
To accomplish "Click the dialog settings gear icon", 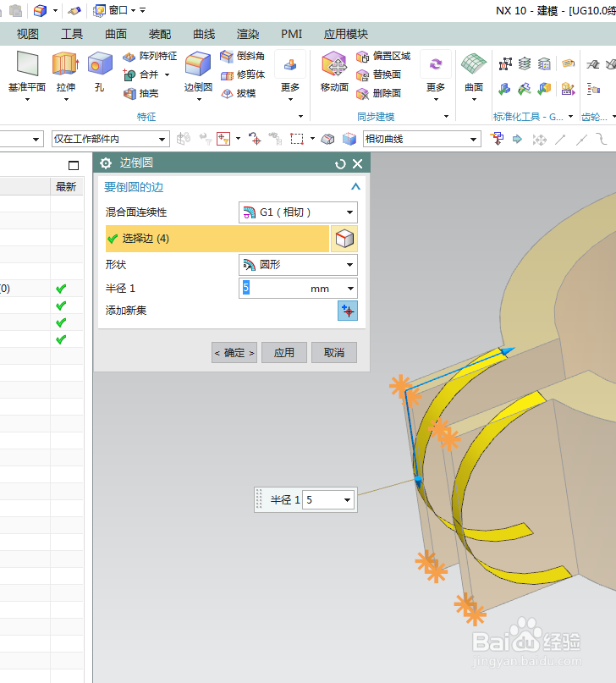I will [x=106, y=163].
